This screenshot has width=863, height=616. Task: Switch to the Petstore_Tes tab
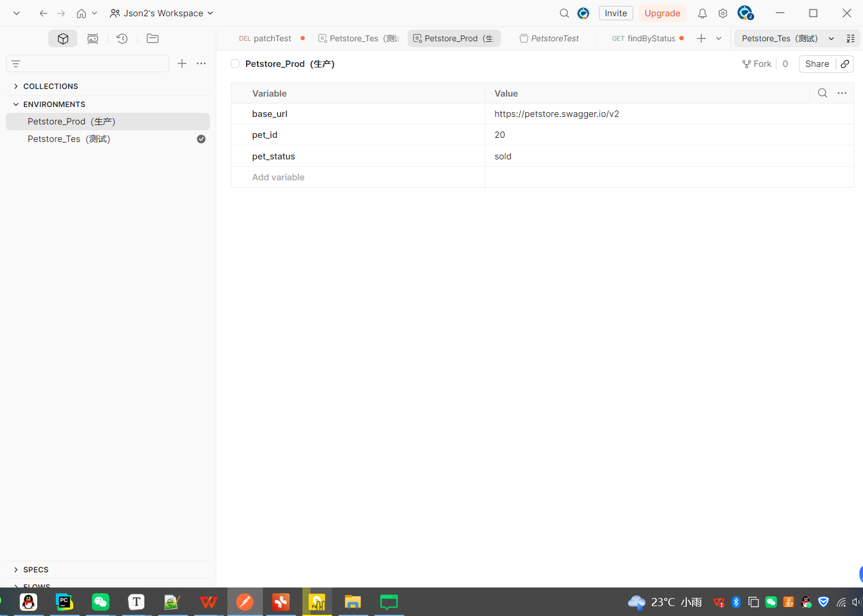click(359, 38)
